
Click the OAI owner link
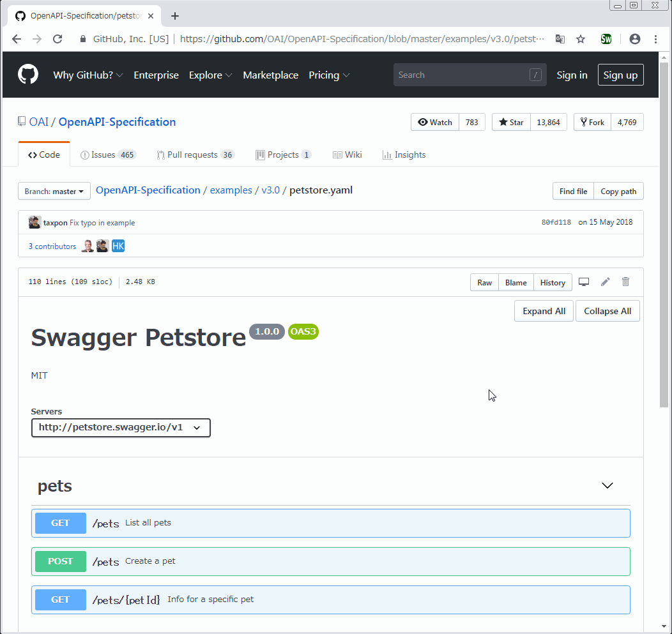click(x=38, y=122)
